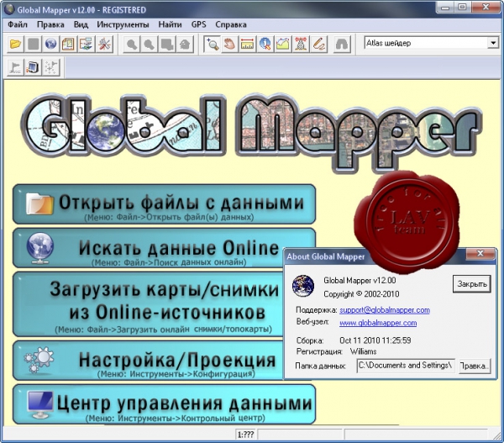Click the Правка button beside data folder

pyautogui.click(x=475, y=367)
